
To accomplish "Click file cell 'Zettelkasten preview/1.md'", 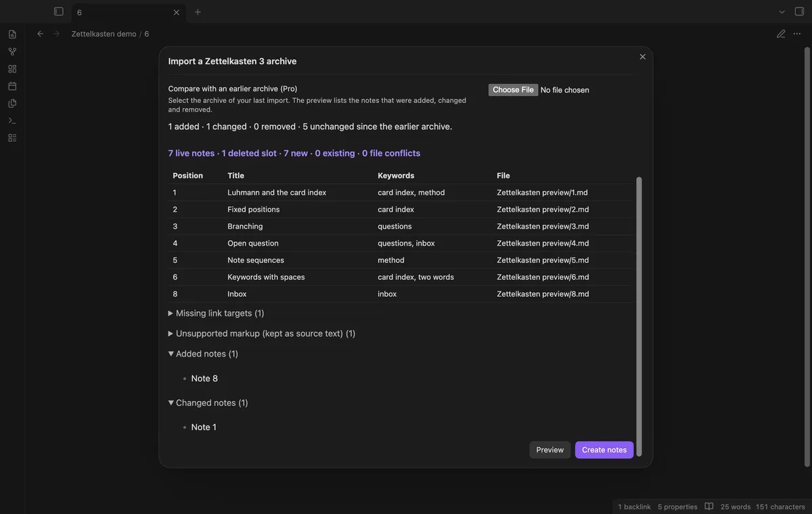I will 543,193.
